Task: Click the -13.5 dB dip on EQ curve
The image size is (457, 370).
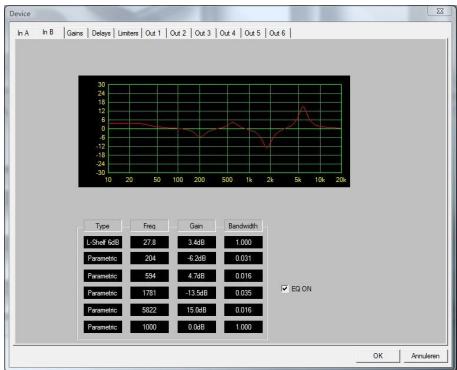Action: [267, 147]
